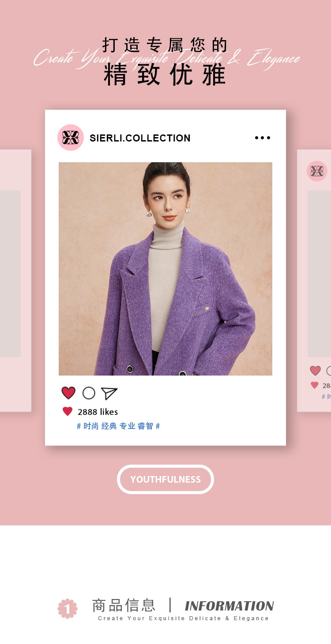Tap the red heart like icon
The width and height of the screenshot is (331, 644).
[68, 393]
